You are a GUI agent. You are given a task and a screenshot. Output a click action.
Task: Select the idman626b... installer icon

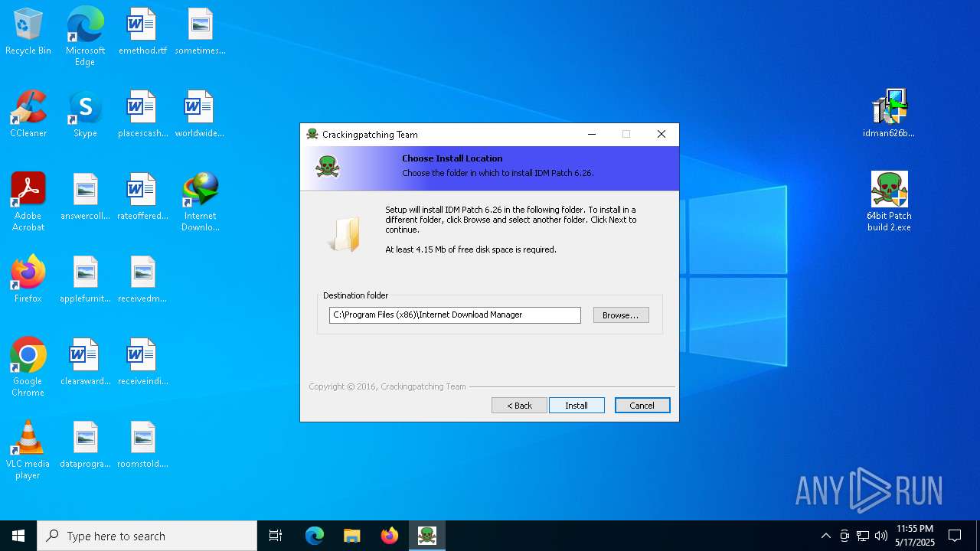tap(889, 114)
